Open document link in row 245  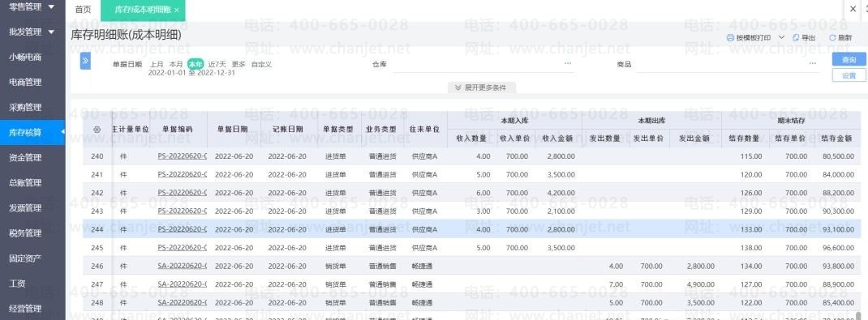point(183,248)
